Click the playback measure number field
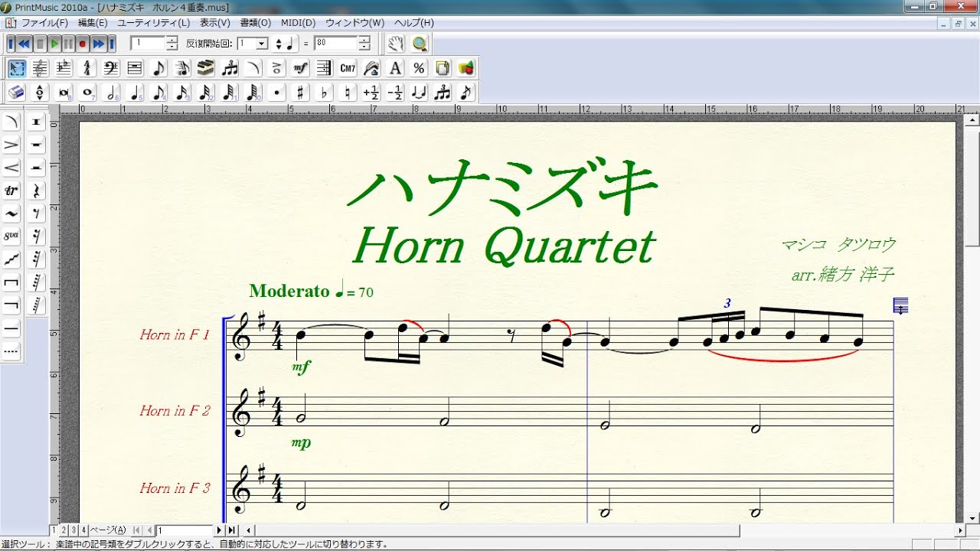The width and height of the screenshot is (980, 551). click(148, 44)
